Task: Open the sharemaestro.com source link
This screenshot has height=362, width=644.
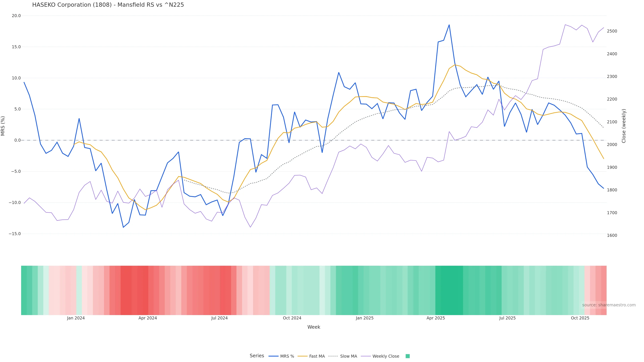Action: [609, 305]
